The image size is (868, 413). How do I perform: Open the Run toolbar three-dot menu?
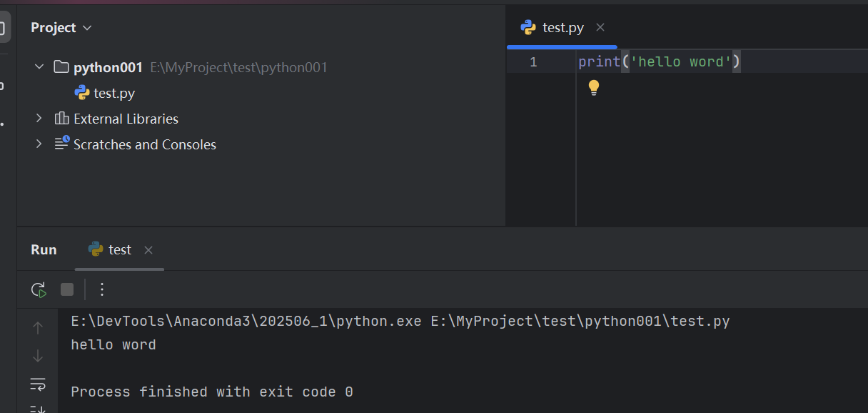tap(101, 289)
